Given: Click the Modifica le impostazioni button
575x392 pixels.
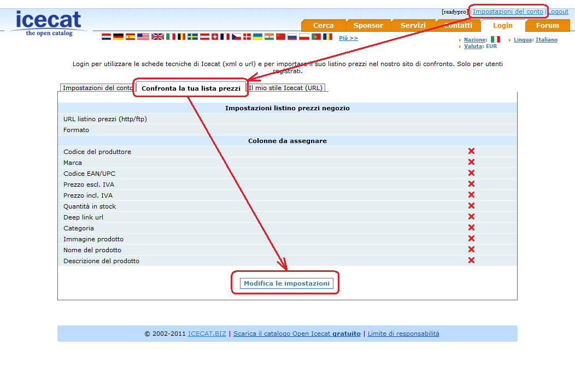Looking at the screenshot, I should point(286,283).
